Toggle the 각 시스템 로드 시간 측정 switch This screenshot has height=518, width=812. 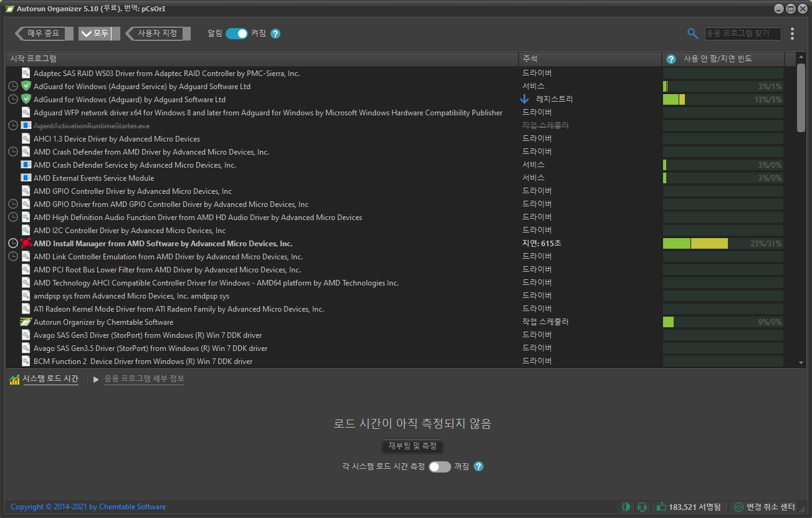(x=439, y=466)
